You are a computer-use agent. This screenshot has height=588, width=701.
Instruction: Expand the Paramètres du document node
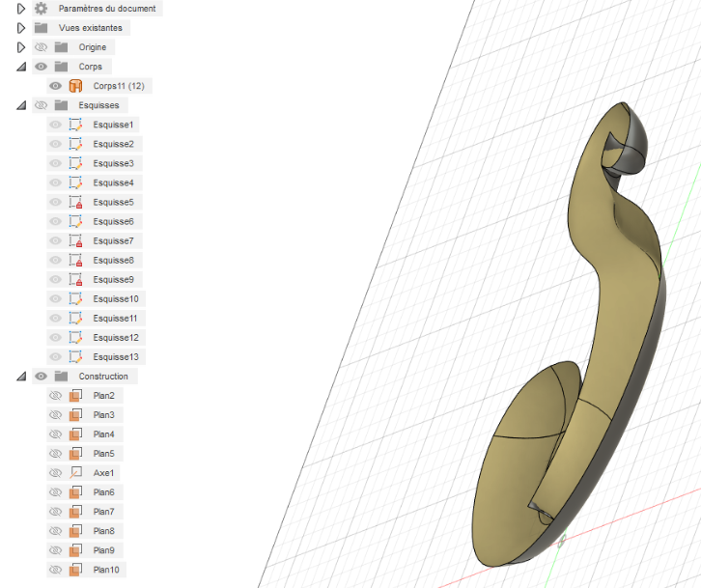21,9
